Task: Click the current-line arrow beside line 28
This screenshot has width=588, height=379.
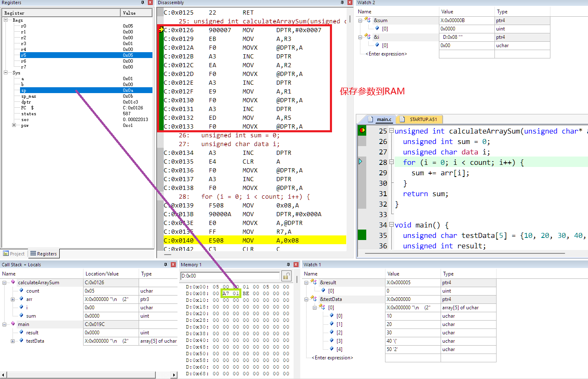Action: pyautogui.click(x=360, y=162)
